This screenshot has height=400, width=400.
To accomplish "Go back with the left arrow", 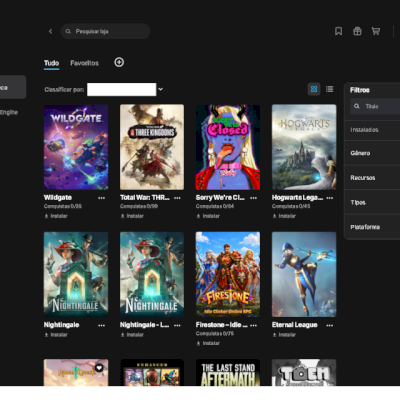I will pos(50,31).
